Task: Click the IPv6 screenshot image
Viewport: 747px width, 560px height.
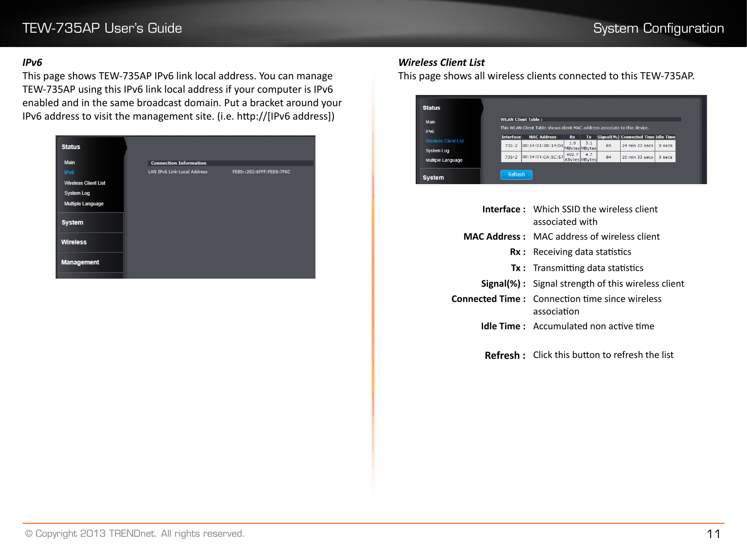Action: 186,207
